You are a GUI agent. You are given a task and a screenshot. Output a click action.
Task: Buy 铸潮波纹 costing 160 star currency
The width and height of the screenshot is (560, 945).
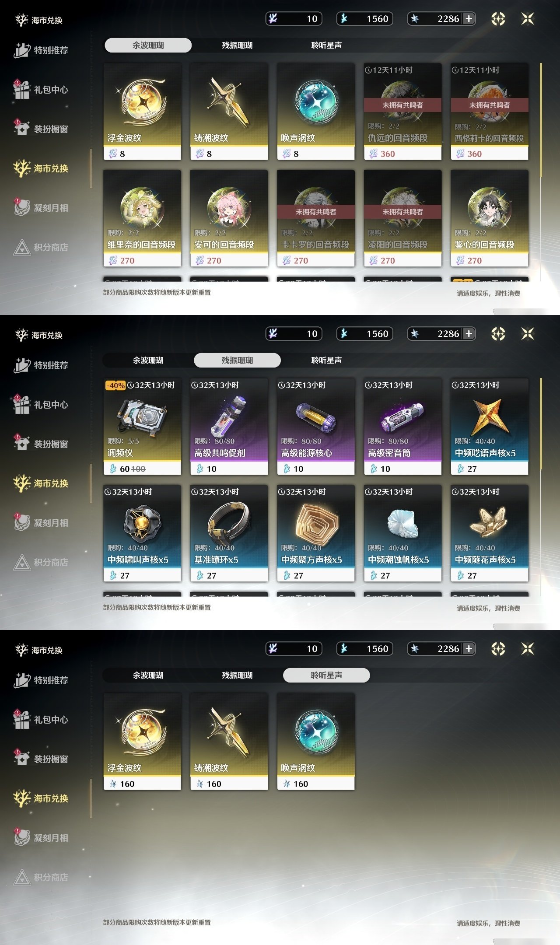click(x=229, y=742)
